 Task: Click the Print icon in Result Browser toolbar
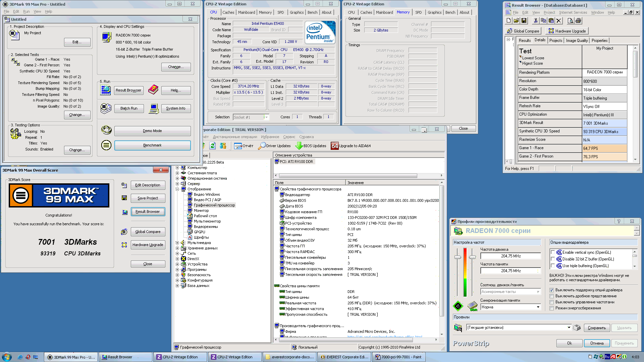point(578,21)
